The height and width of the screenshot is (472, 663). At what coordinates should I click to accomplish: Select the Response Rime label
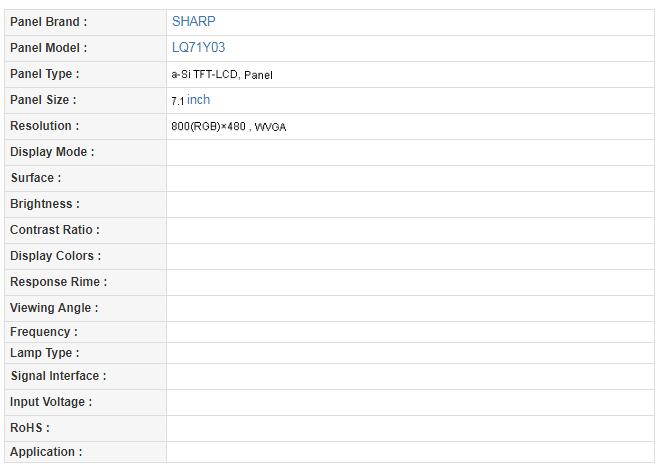58,282
